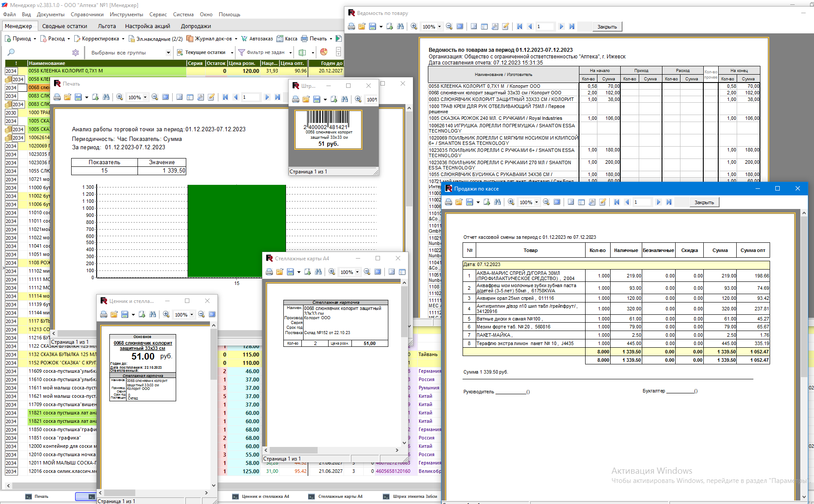
Task: Toggle fullscreen icon in 'Ведомость по товару' toolbar
Action: [x=460, y=26]
